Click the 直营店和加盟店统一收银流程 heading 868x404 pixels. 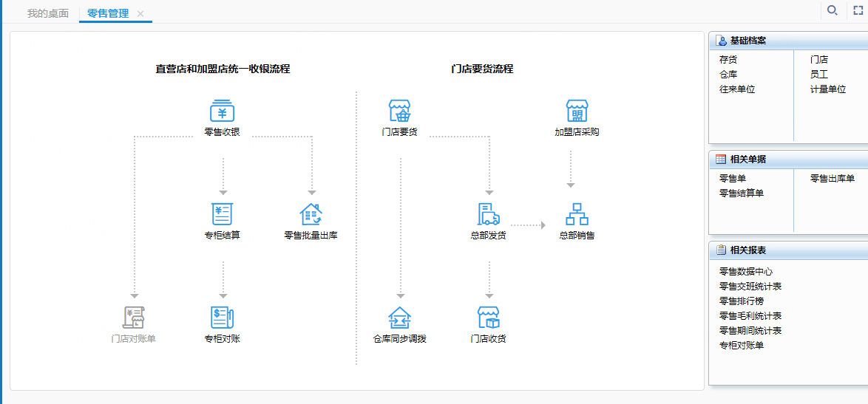pyautogui.click(x=223, y=69)
